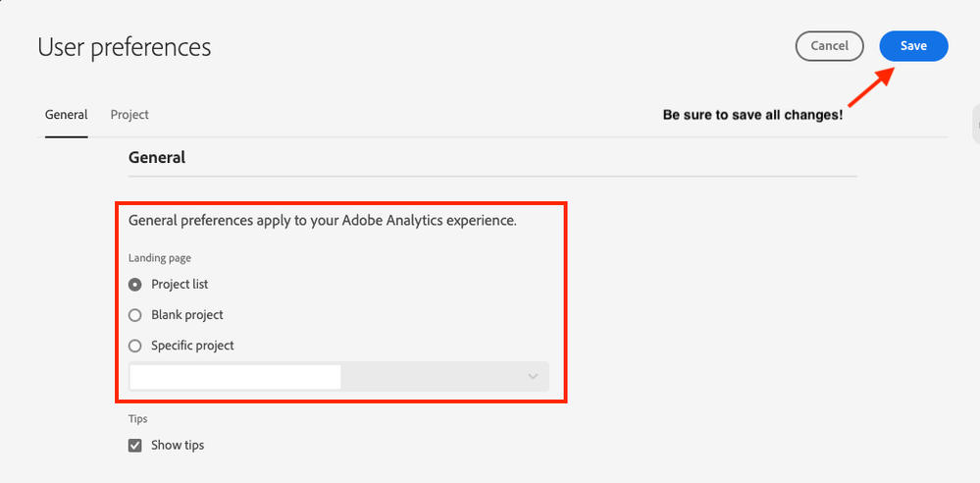
Task: Click the "Show tips" label text
Action: point(178,446)
